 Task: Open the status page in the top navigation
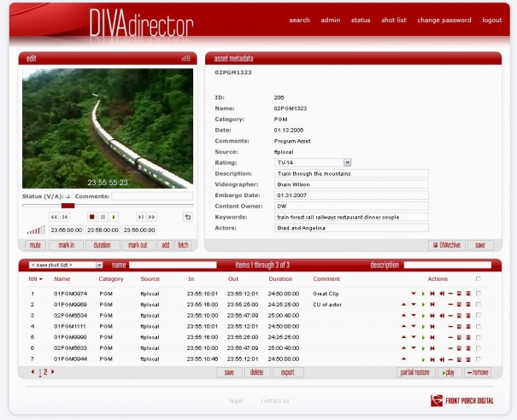(x=361, y=20)
